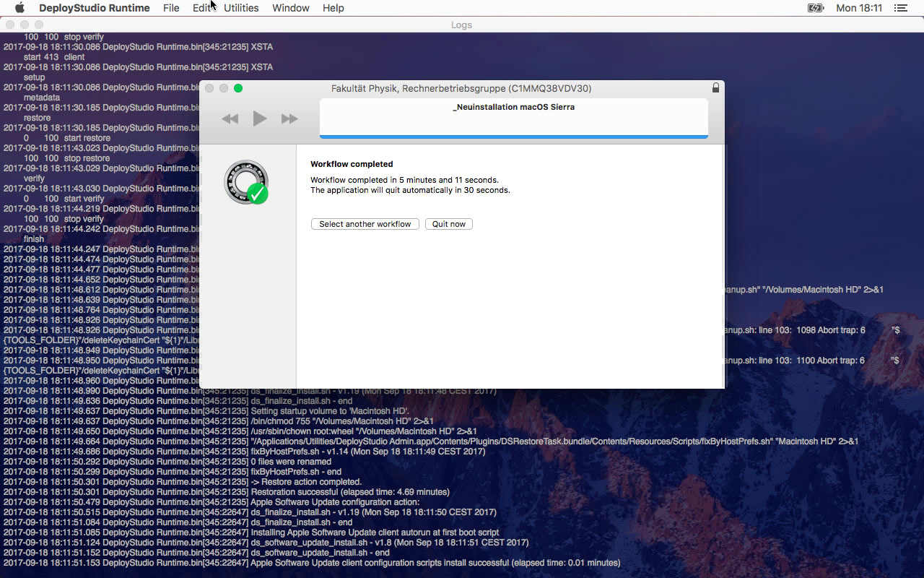Click the Mon 18:11 clock
The image size is (924, 578).
[x=859, y=8]
